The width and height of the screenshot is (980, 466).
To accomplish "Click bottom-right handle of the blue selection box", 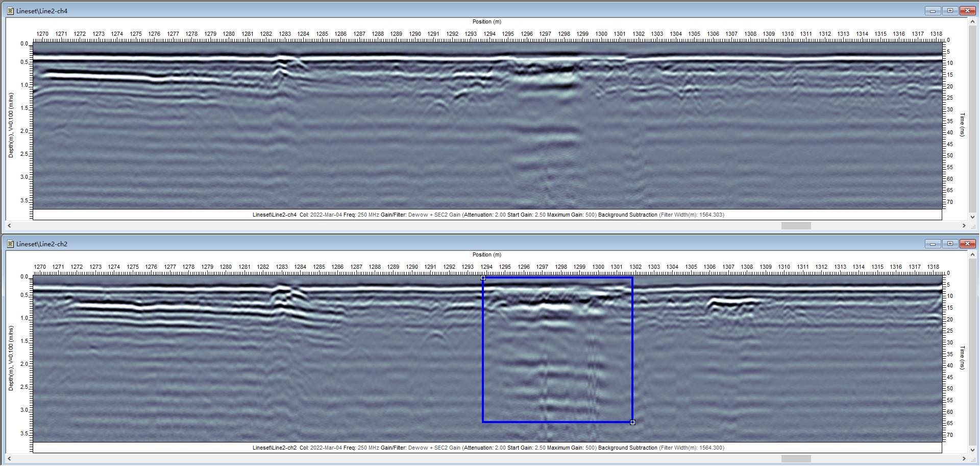I will 633,422.
